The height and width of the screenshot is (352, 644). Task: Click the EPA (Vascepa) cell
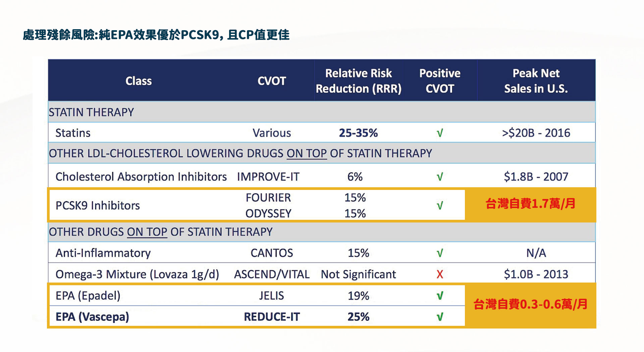tap(92, 317)
